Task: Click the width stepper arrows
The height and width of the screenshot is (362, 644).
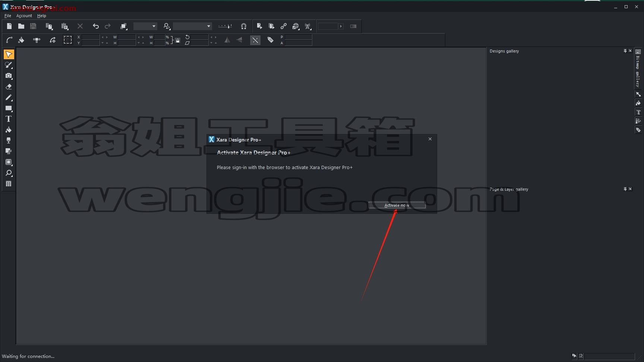Action: [141, 37]
